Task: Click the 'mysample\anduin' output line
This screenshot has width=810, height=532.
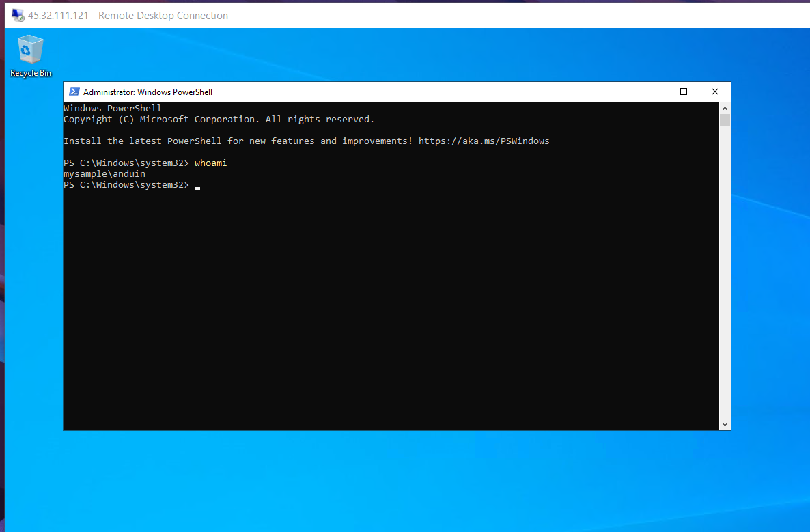Action: pos(104,174)
